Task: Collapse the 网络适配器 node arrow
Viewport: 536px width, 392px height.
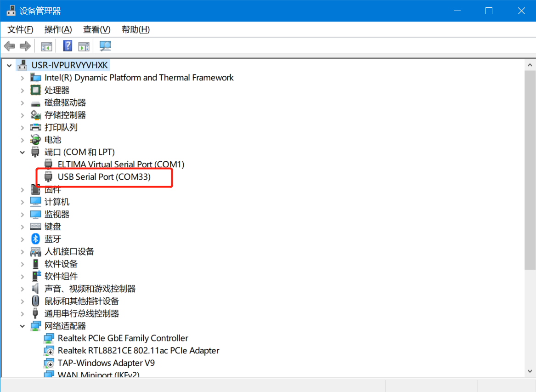Action: 22,326
